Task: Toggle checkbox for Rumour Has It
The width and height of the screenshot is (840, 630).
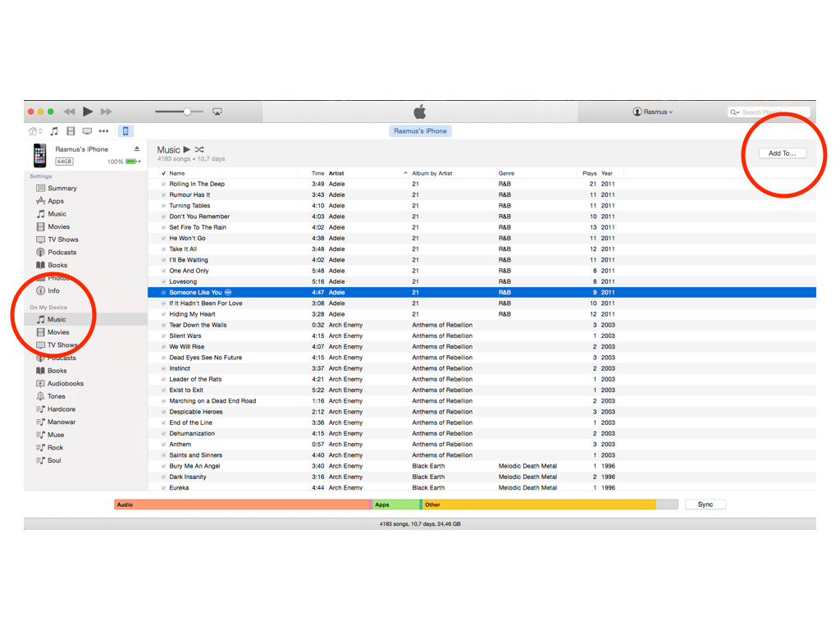Action: click(x=163, y=195)
